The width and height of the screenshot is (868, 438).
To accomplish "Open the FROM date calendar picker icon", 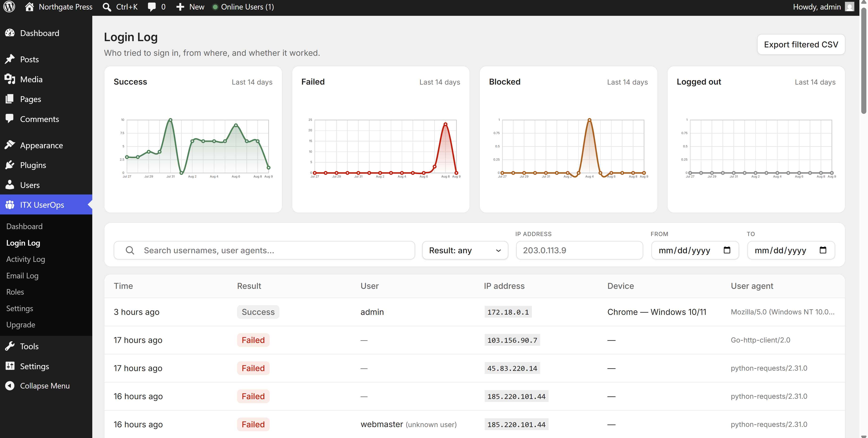I will (727, 250).
